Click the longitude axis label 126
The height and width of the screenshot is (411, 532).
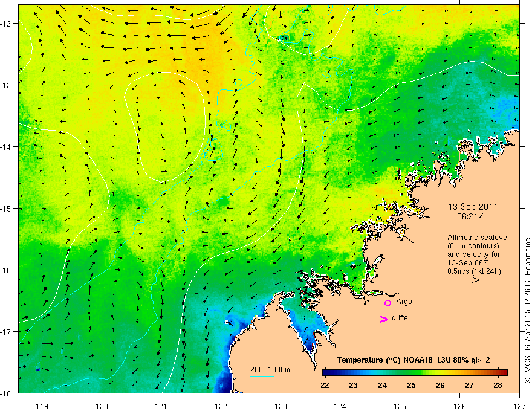tap(459, 406)
